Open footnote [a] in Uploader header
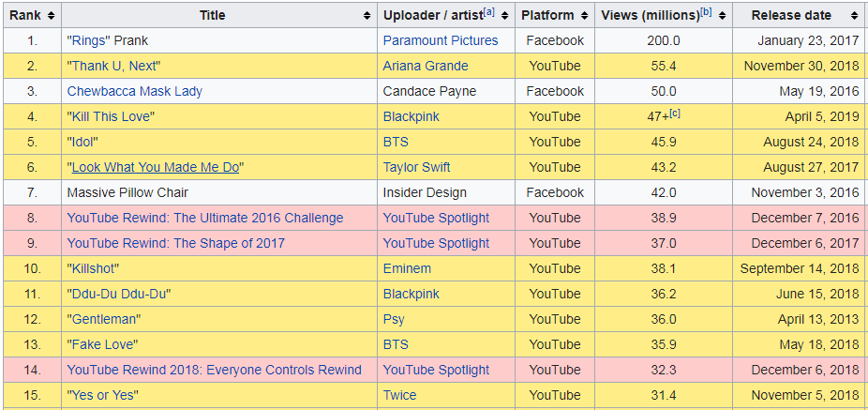This screenshot has height=410, width=868. tap(489, 13)
